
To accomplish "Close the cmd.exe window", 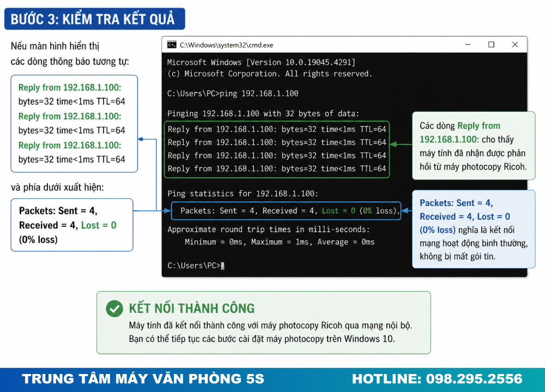I will [515, 45].
